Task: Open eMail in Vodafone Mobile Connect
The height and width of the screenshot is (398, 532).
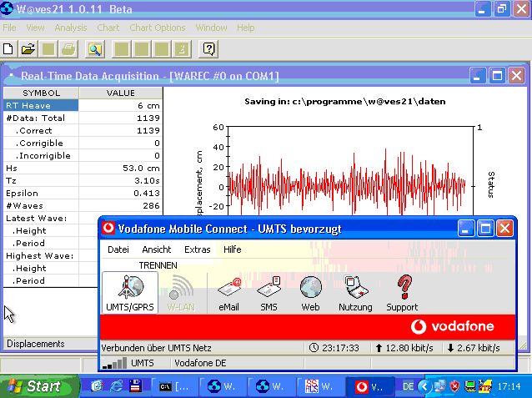Action: (x=229, y=294)
